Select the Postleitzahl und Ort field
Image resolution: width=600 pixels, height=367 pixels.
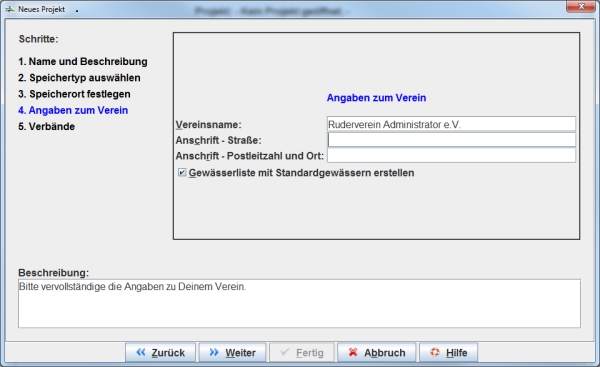tap(451, 155)
